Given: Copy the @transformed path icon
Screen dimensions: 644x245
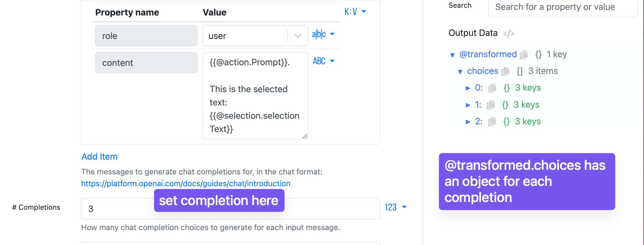Looking at the screenshot, I should (x=524, y=55).
